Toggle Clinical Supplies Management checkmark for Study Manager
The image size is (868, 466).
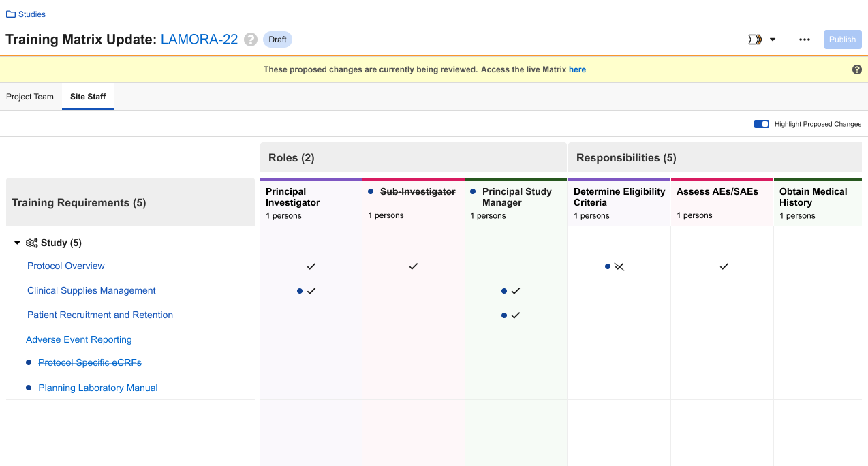point(516,290)
